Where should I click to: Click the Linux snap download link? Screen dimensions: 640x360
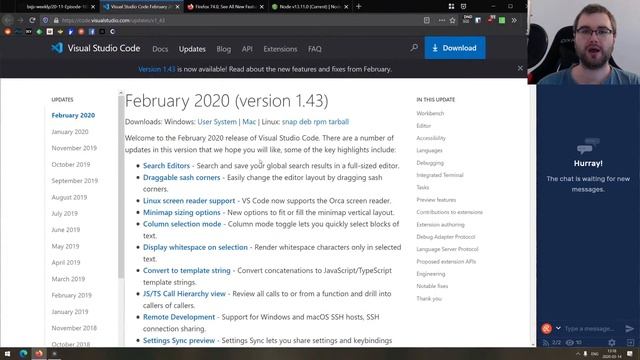tap(289, 122)
